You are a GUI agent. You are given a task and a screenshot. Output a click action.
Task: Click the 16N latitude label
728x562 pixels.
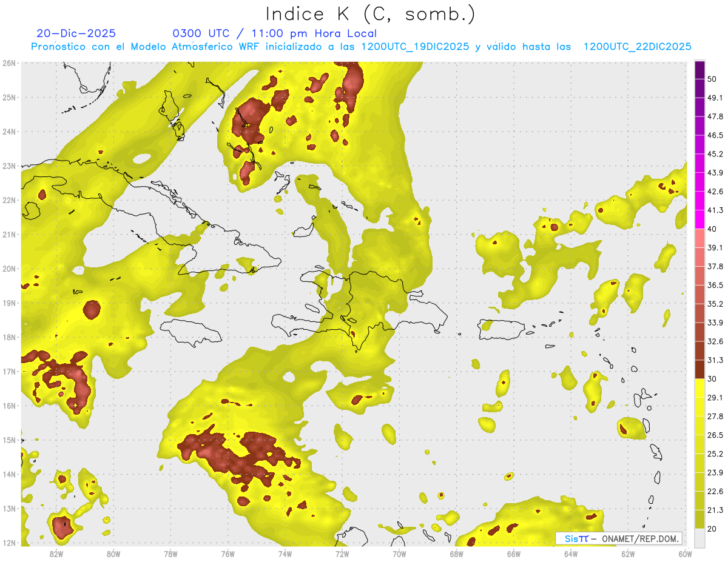(x=9, y=406)
